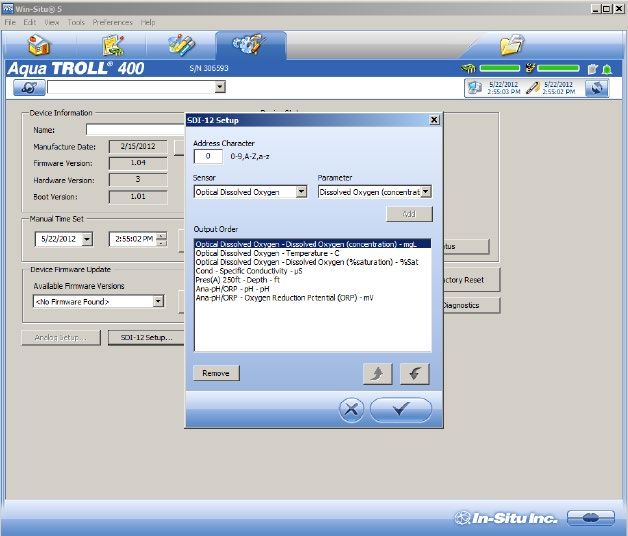Click the alarm bell icon
The width and height of the screenshot is (628, 536).
pyautogui.click(x=607, y=69)
